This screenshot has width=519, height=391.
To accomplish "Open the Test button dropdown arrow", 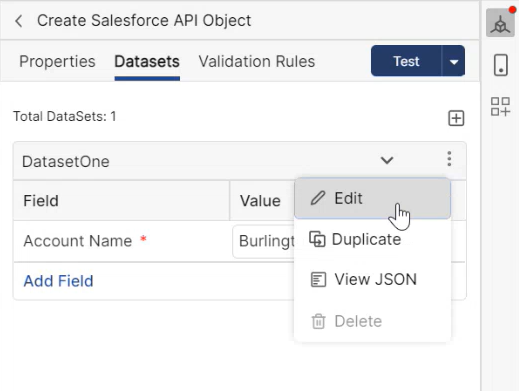I will click(x=453, y=61).
